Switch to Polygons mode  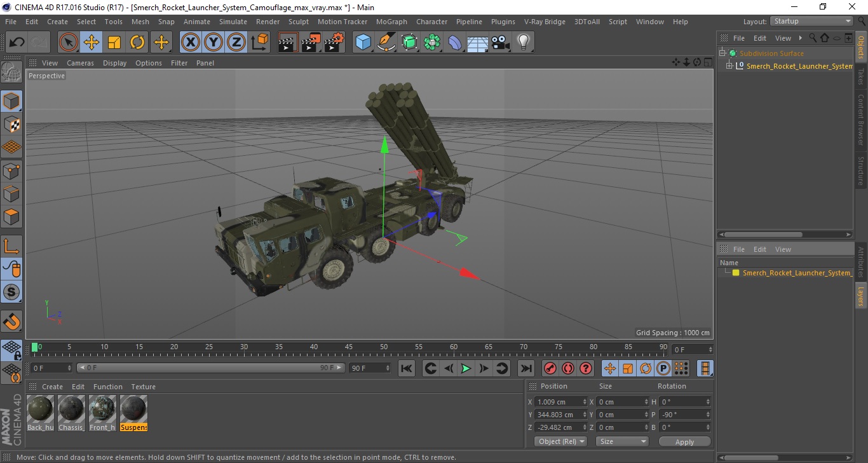(11, 217)
